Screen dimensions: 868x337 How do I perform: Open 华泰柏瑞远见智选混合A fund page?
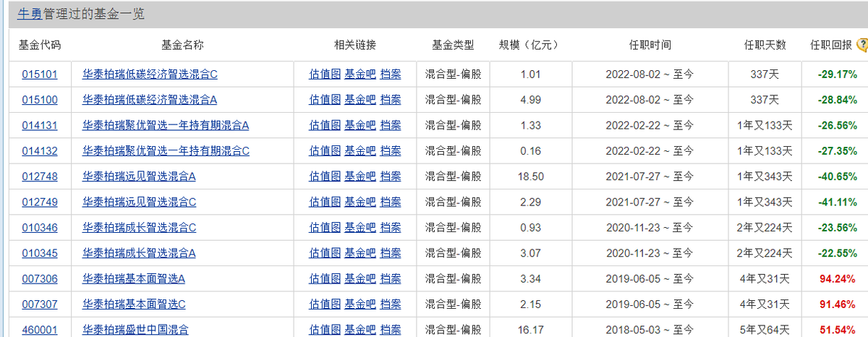pos(140,176)
